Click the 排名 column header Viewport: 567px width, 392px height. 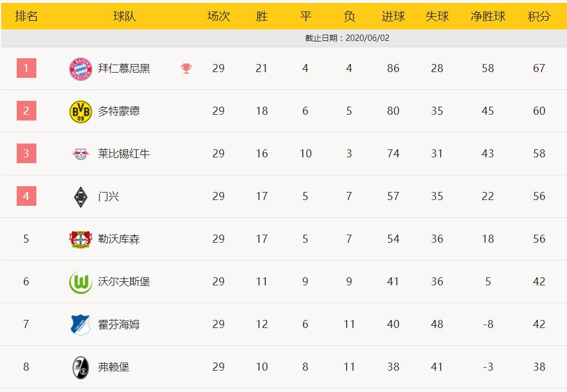(26, 16)
